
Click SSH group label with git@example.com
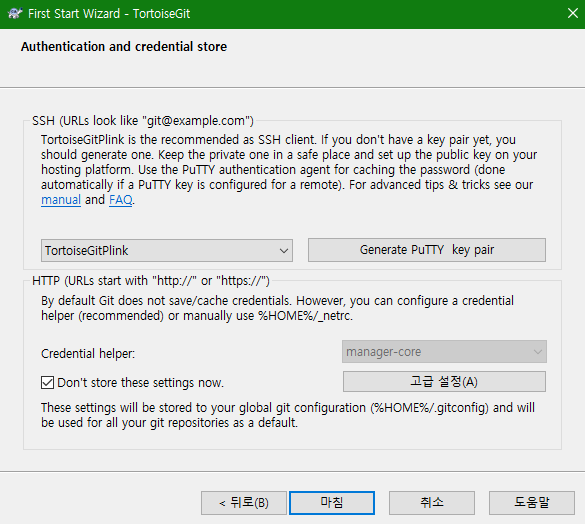pos(143,121)
